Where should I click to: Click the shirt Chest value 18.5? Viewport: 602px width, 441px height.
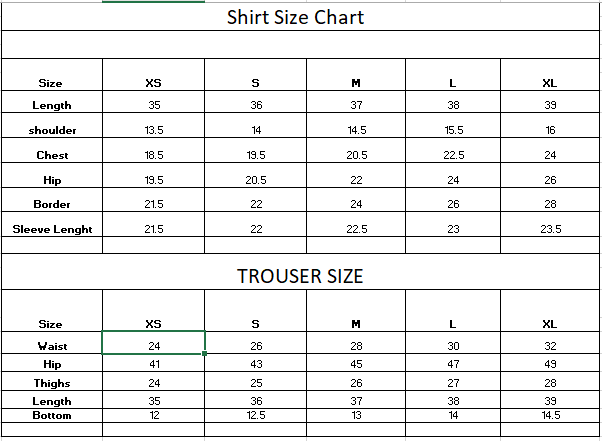[154, 155]
